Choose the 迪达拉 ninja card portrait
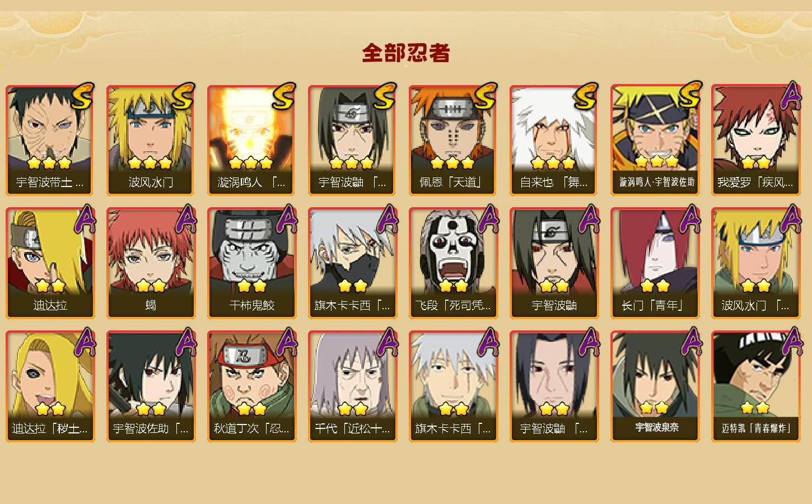 pos(50,252)
